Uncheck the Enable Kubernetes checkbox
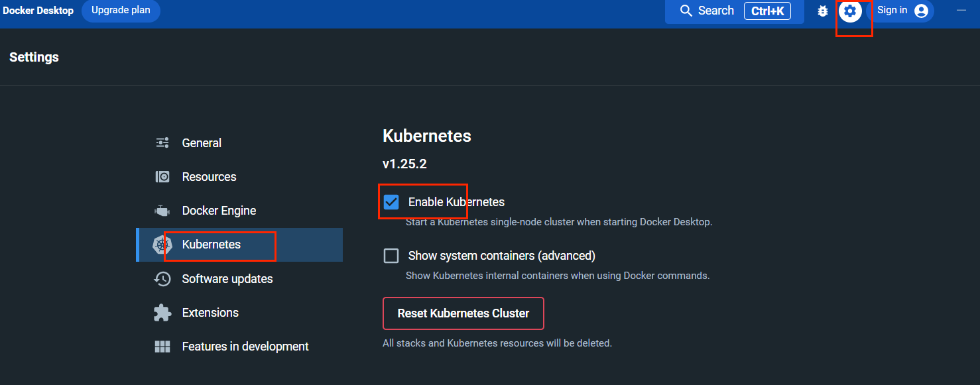Viewport: 980px width, 385px height. click(x=391, y=202)
